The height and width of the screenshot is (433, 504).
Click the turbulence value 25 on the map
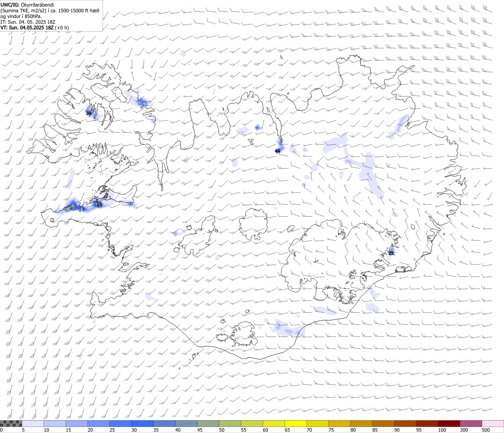click(391, 253)
